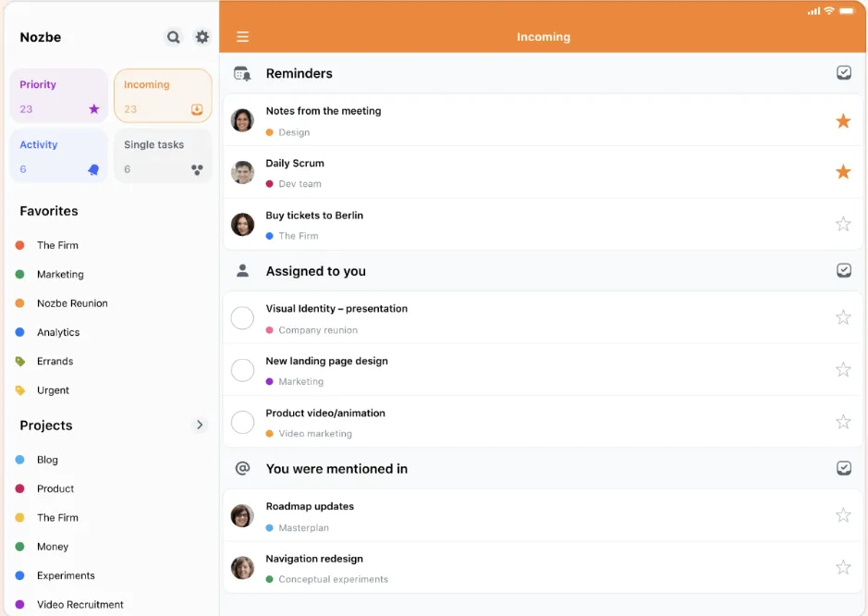Click the Blog light blue color dot

tap(20, 460)
